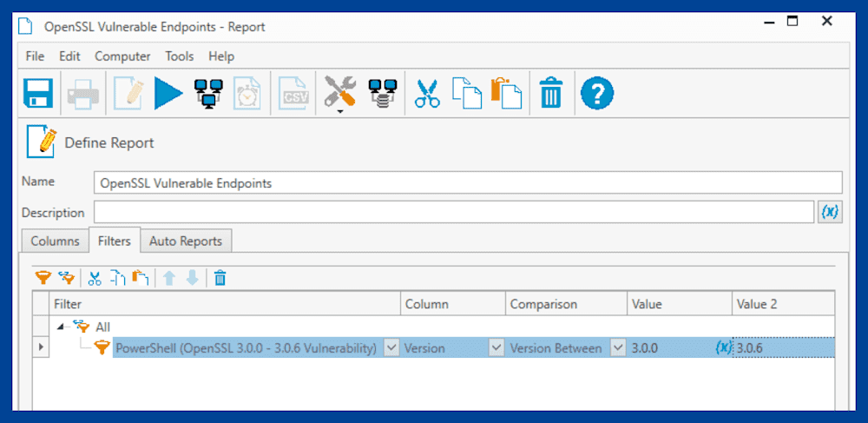868x423 pixels.
Task: Click the Save floppy disk icon
Action: click(38, 93)
